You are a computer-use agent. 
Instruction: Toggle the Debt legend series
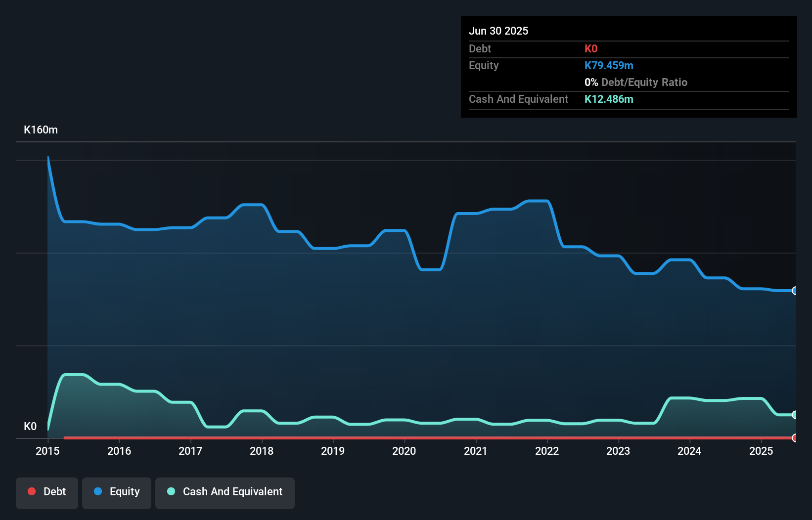click(x=47, y=492)
